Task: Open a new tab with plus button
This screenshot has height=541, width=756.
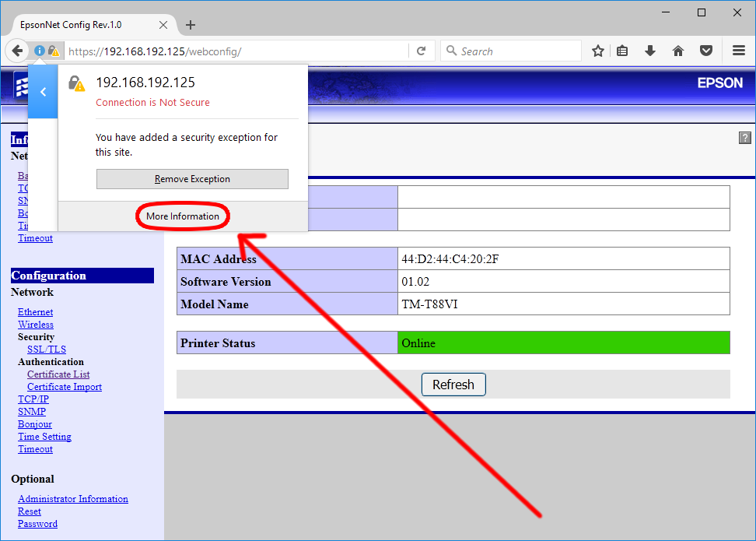Action: (x=191, y=25)
